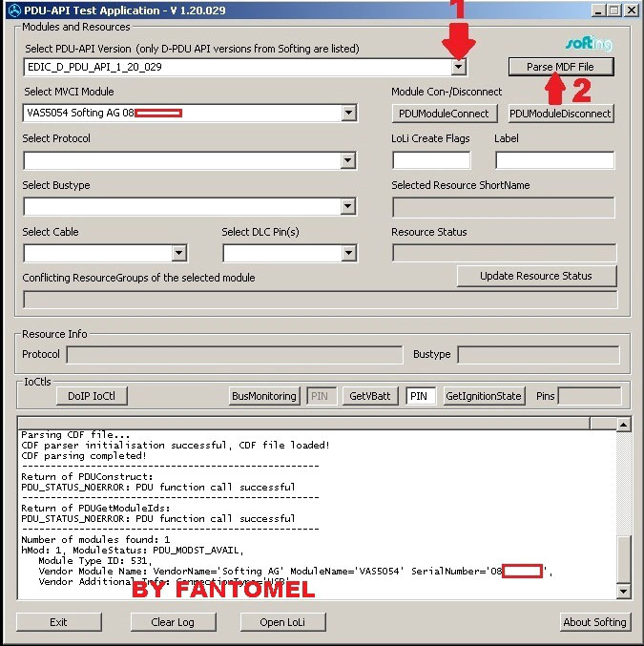Click the Open LoLi button
Viewport: 644px width, 646px height.
[282, 622]
